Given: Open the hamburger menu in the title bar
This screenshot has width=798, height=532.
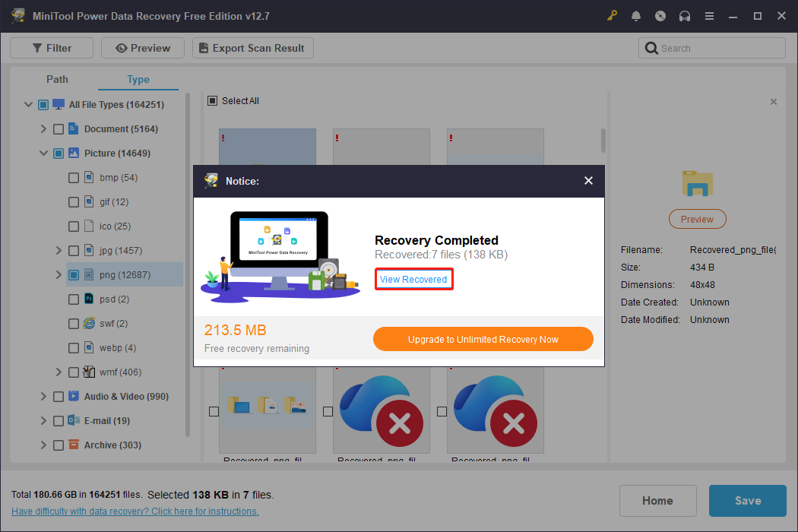Looking at the screenshot, I should pos(709,15).
